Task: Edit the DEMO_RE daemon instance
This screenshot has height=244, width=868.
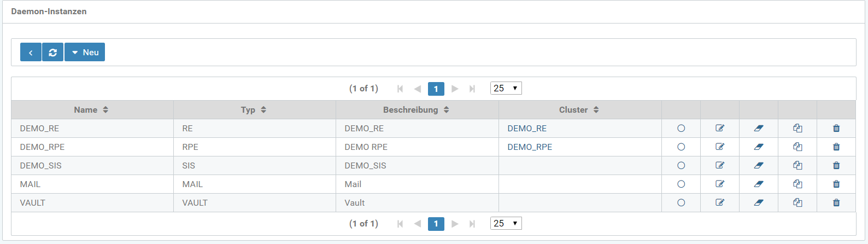Action: [x=719, y=129]
